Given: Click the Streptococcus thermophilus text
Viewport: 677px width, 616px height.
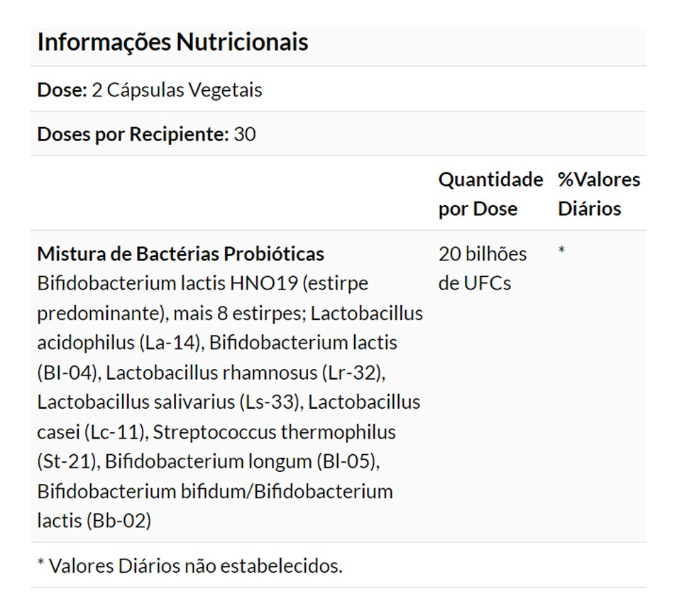Looking at the screenshot, I should click(274, 432).
